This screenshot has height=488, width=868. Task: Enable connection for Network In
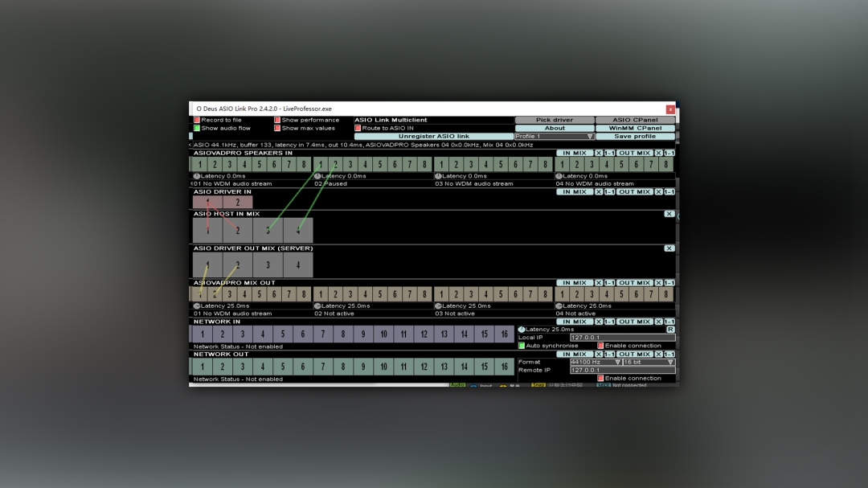click(x=600, y=346)
